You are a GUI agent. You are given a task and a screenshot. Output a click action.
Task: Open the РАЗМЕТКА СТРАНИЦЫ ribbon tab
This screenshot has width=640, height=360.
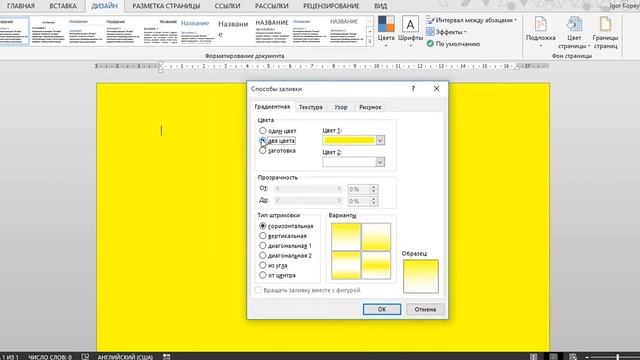point(166,6)
